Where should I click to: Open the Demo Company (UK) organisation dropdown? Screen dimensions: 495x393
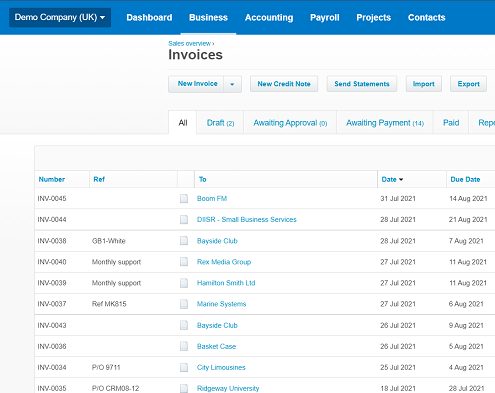[x=60, y=17]
